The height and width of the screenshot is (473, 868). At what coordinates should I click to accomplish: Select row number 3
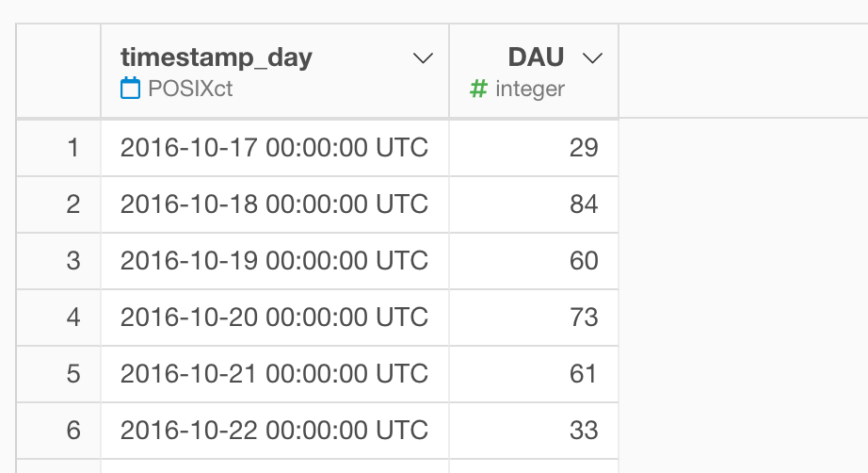[x=73, y=261]
